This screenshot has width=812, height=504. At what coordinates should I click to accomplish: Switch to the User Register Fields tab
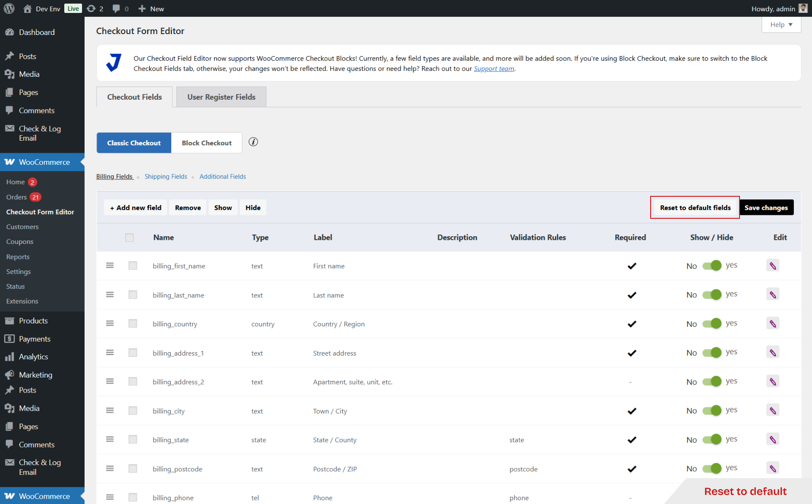pyautogui.click(x=221, y=97)
